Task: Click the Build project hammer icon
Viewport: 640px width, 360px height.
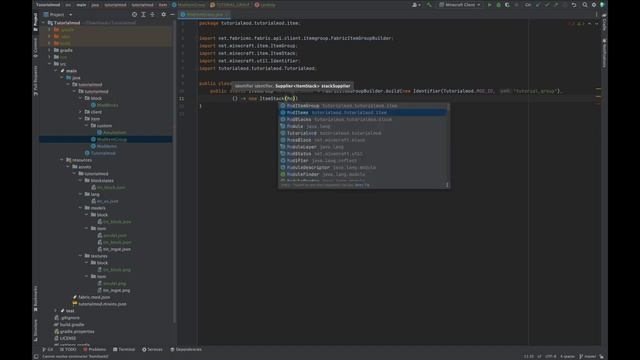Action: click(x=429, y=5)
